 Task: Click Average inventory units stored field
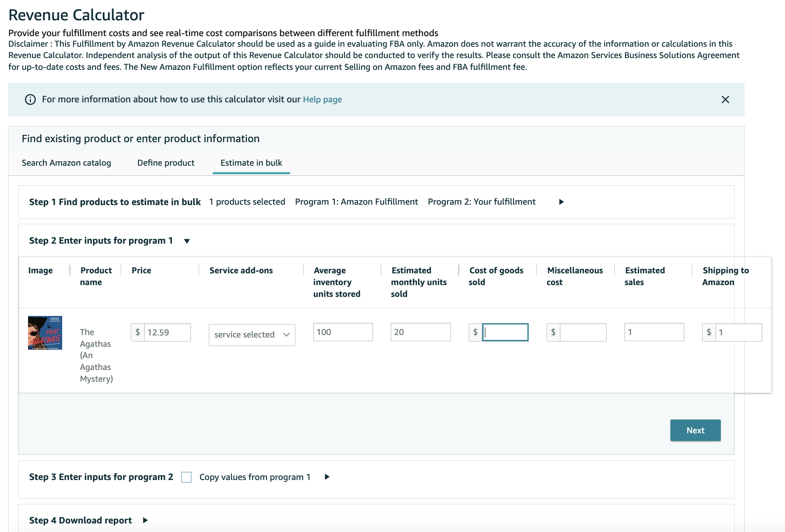[x=343, y=332]
